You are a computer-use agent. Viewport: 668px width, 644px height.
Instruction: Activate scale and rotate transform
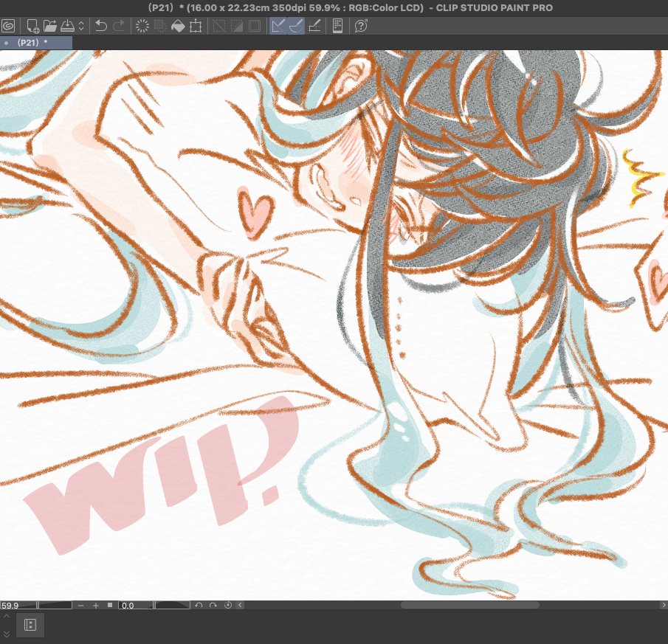196,26
